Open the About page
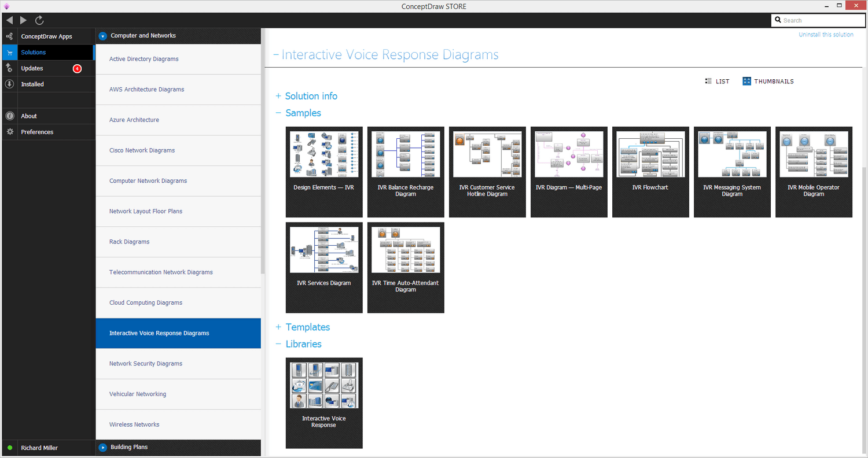Screen dimensions: 868x458 pos(47,116)
